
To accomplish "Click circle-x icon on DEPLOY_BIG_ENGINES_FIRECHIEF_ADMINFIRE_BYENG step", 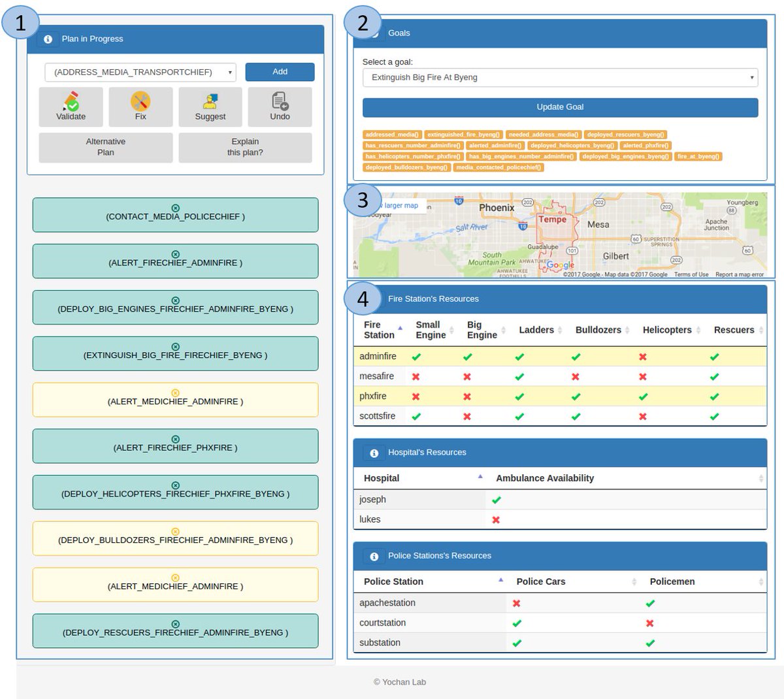I will click(175, 301).
